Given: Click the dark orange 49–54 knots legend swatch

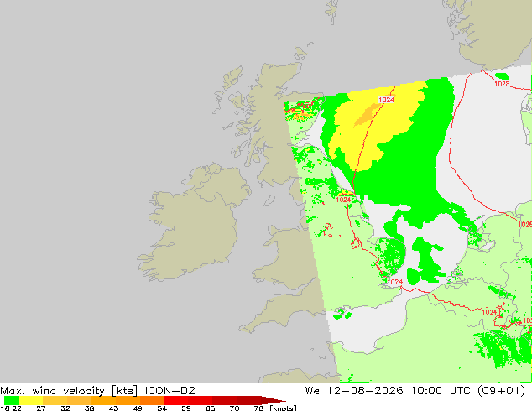Looking at the screenshot, I should pyautogui.click(x=152, y=400).
